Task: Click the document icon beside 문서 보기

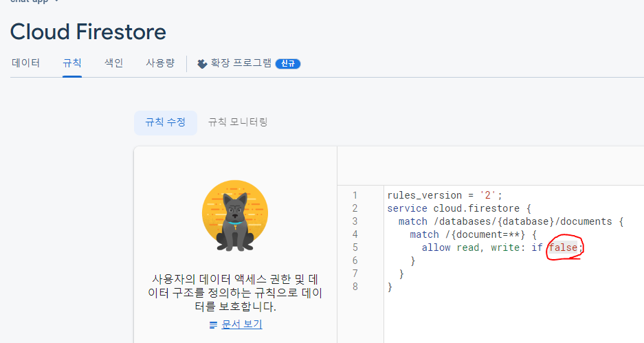Action: tap(213, 325)
